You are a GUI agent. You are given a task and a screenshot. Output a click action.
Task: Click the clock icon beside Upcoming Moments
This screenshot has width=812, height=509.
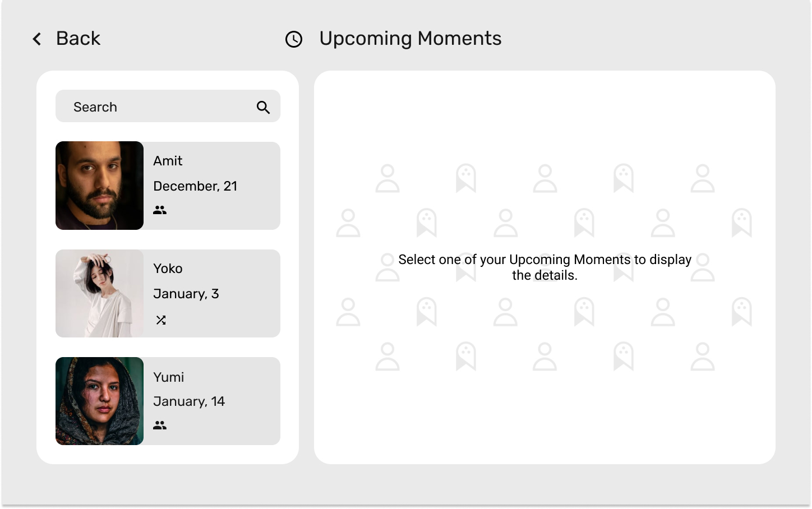(294, 39)
